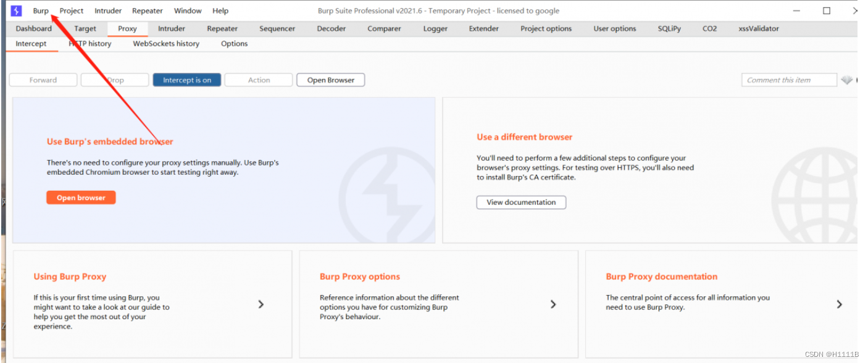
Task: Open the Help menu
Action: click(x=220, y=10)
